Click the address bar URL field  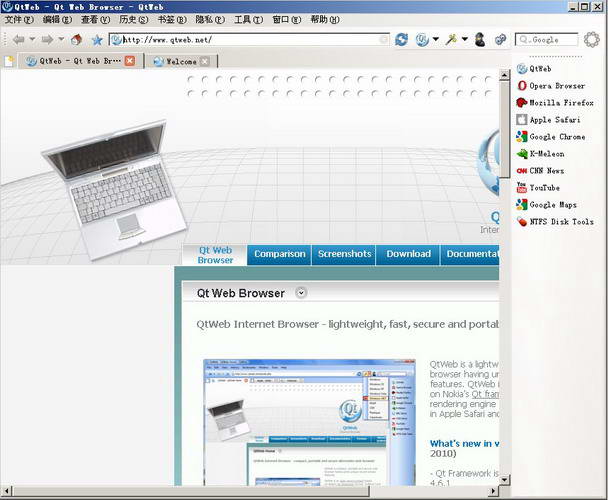click(x=249, y=40)
